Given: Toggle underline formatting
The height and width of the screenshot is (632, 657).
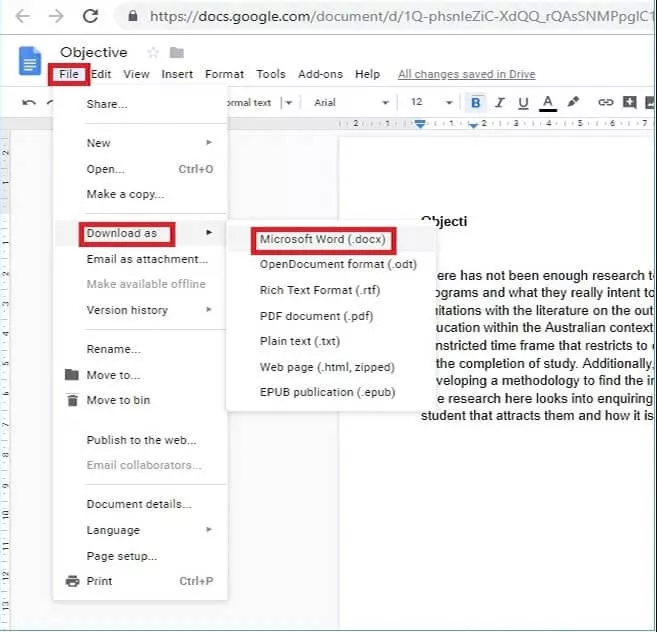Looking at the screenshot, I should (523, 102).
